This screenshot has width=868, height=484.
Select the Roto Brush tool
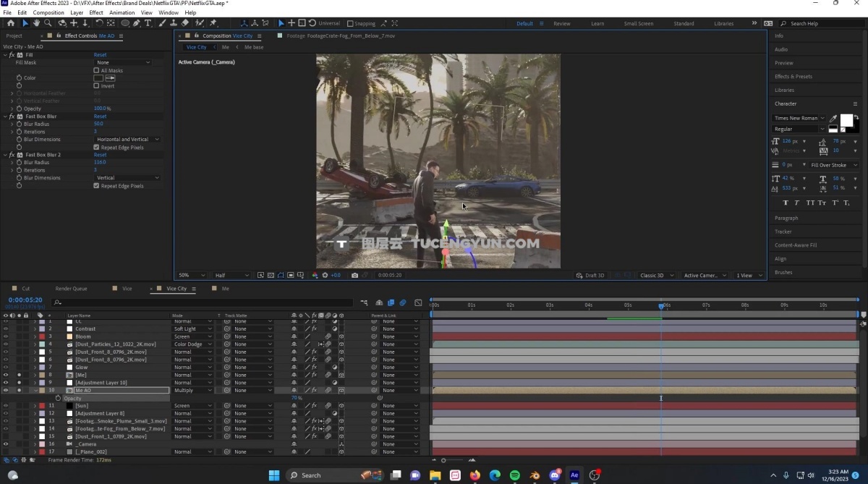(x=200, y=23)
